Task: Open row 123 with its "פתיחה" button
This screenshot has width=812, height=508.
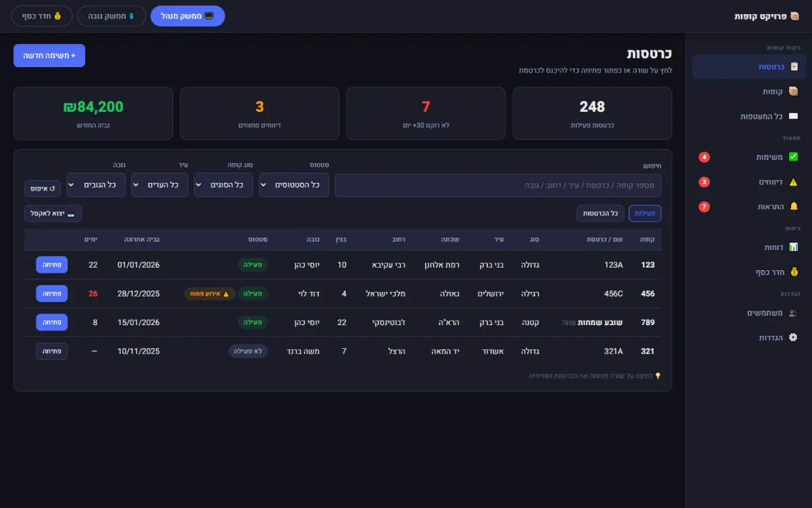Action: click(x=51, y=265)
